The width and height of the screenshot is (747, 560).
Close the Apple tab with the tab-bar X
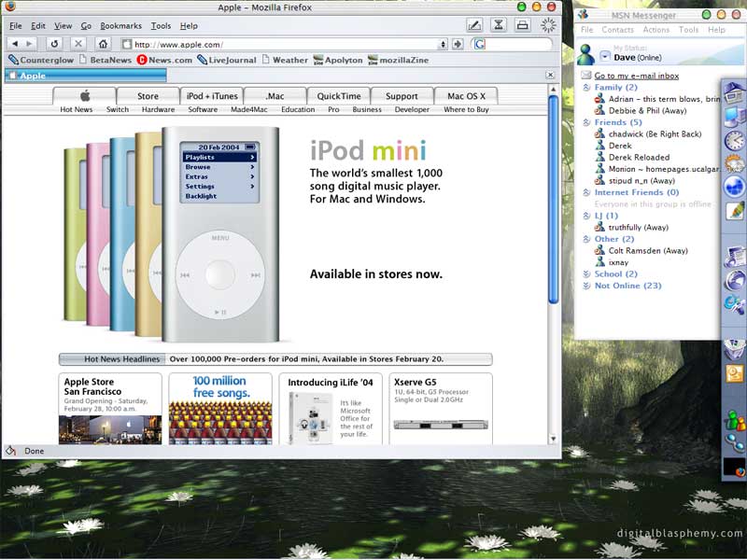(x=550, y=75)
